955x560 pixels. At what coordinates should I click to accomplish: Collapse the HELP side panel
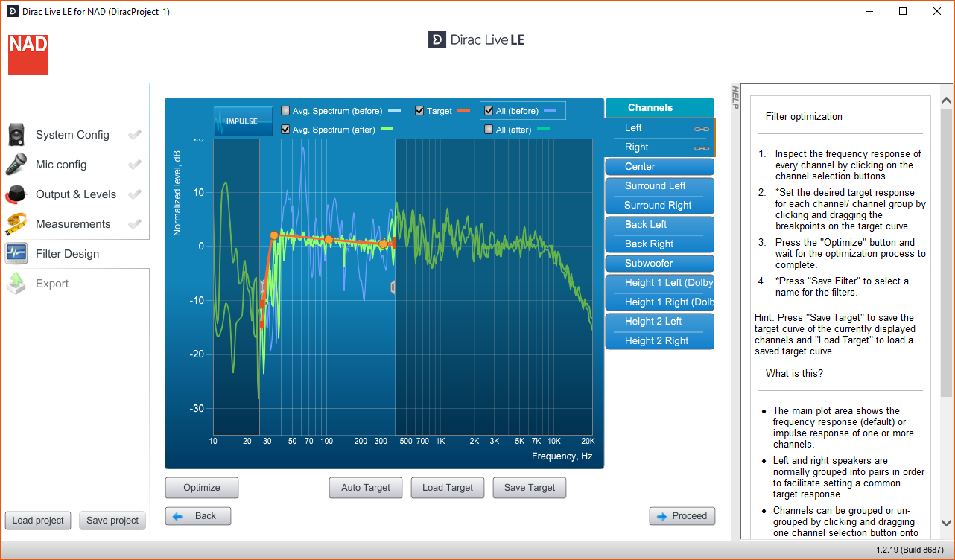pos(735,98)
